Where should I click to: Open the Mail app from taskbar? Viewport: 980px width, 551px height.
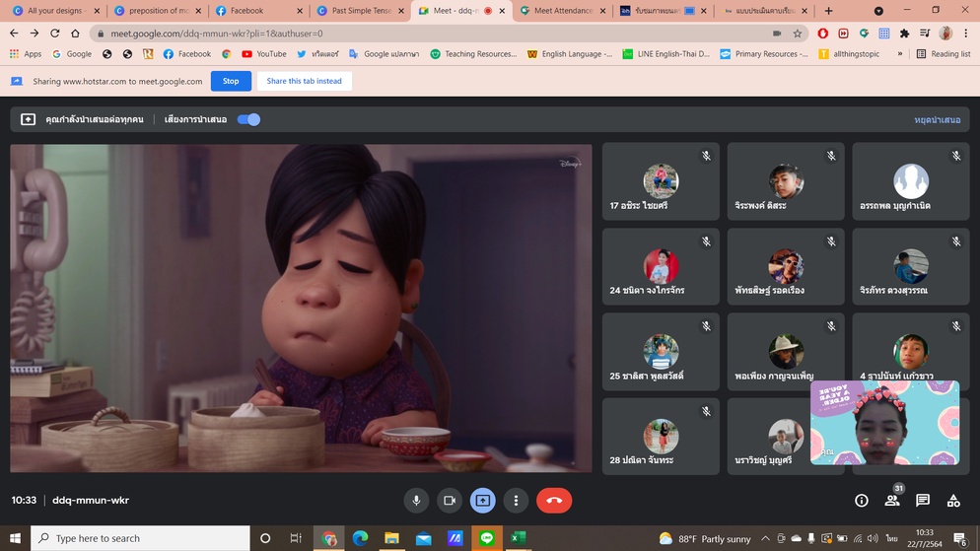pos(424,538)
